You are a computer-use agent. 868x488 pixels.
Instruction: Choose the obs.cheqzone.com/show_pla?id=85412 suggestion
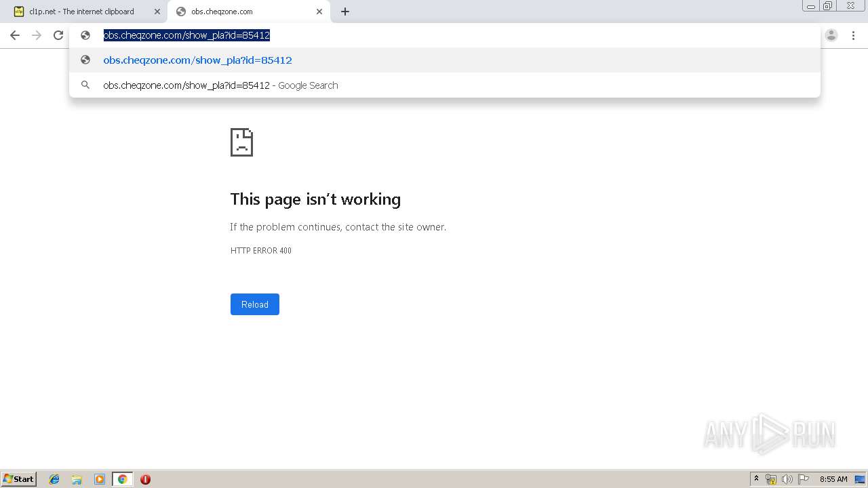click(445, 60)
